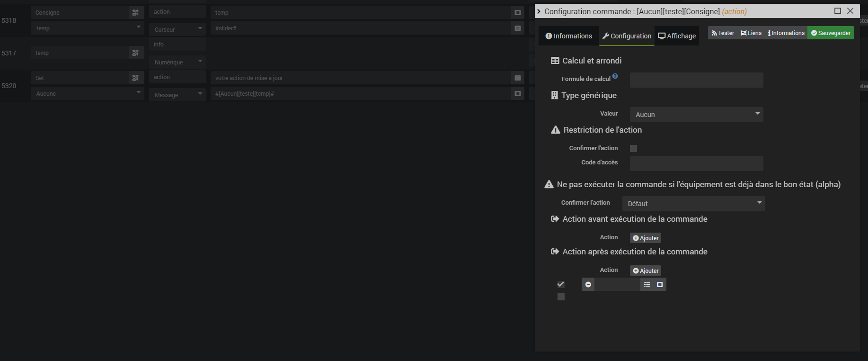Click the list icon next to #slider# field

[x=518, y=28]
